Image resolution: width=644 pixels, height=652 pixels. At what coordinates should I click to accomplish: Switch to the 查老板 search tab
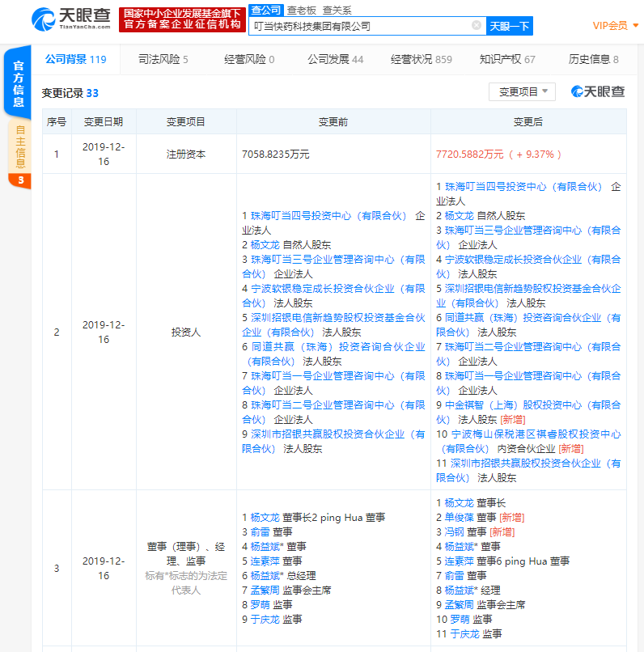303,10
